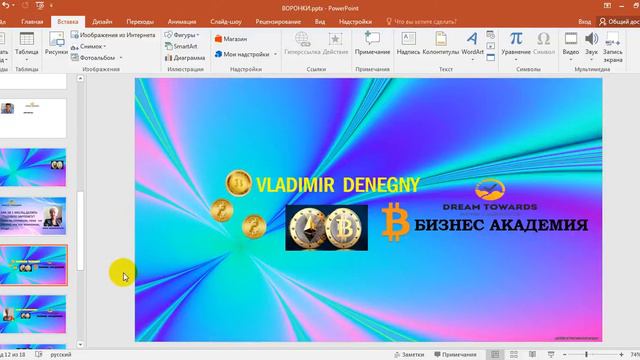Insert a chart via Диаграмма
Image resolution: width=640 pixels, height=360 pixels.
[185, 58]
